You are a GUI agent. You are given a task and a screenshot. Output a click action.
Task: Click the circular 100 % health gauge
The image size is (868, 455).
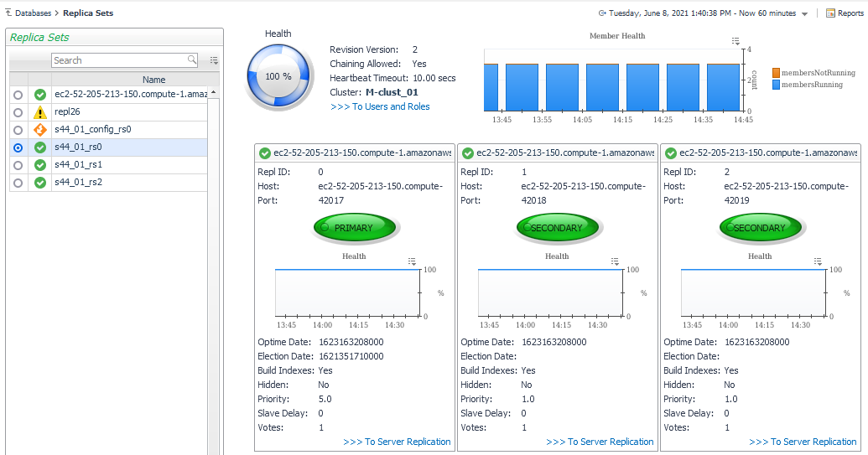point(279,76)
